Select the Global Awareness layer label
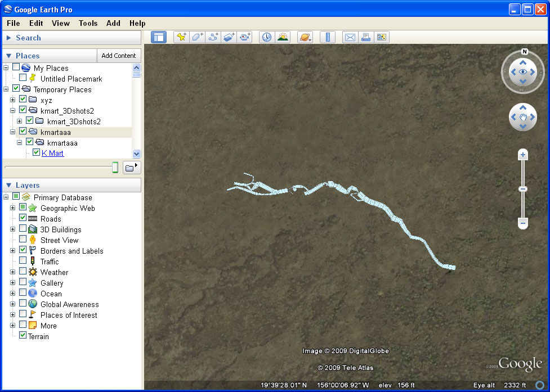 (x=69, y=304)
